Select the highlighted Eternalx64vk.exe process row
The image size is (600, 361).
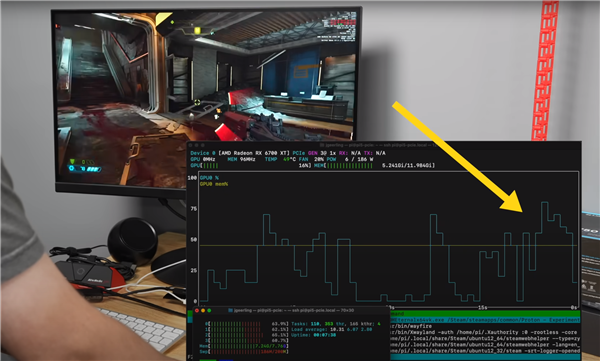tap(485, 320)
